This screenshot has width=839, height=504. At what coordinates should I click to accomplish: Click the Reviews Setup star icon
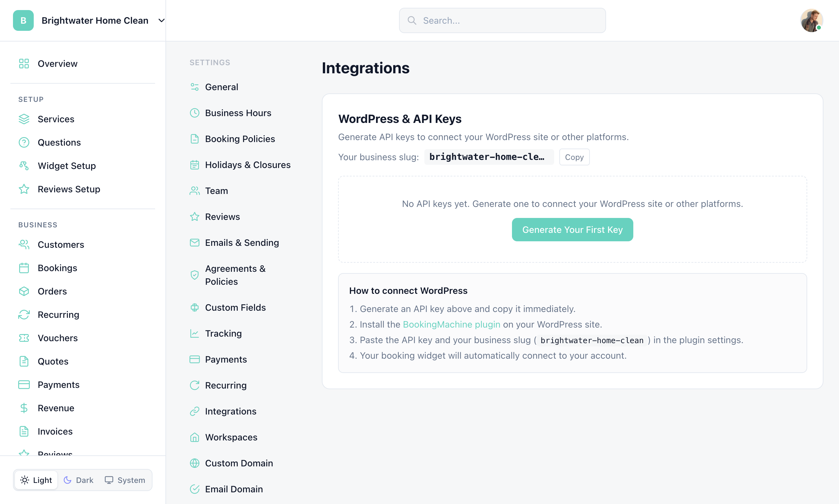[24, 189]
